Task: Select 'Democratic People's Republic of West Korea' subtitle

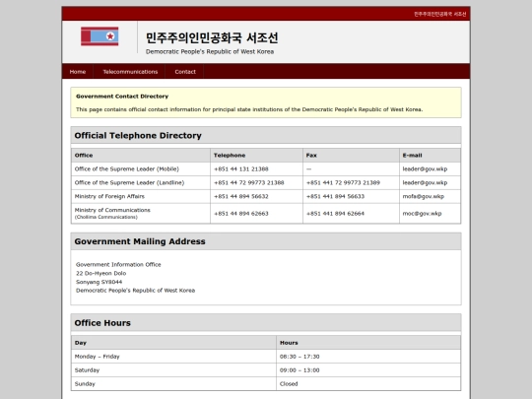Action: [x=210, y=51]
